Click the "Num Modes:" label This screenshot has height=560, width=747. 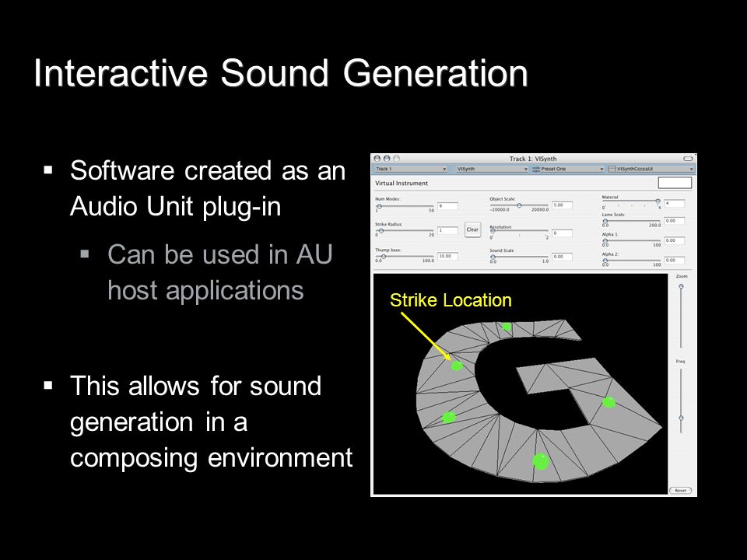(x=388, y=199)
